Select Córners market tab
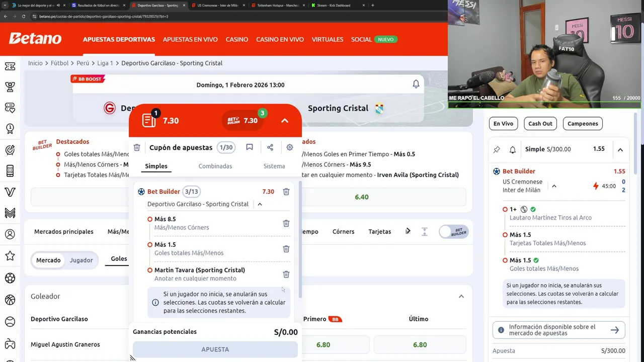The width and height of the screenshot is (644, 362). 344,232
